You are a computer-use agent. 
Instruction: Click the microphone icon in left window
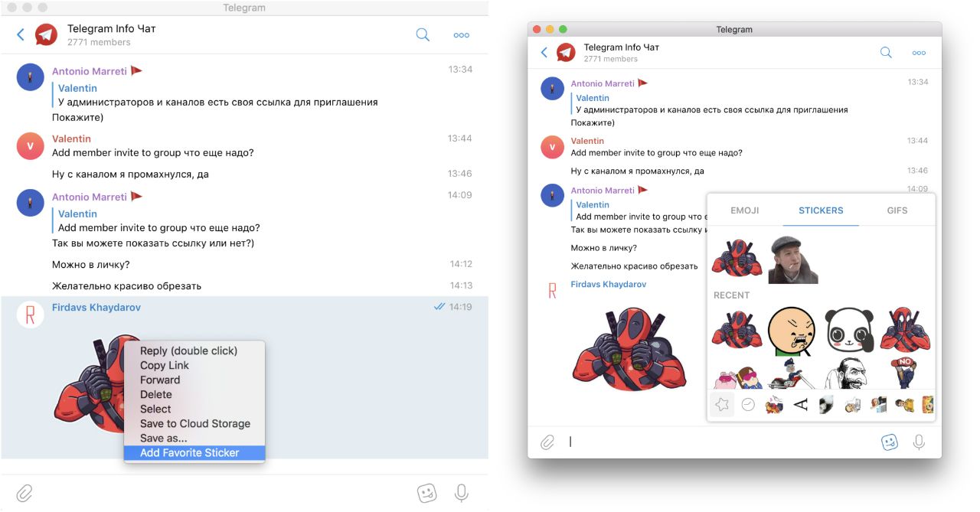click(x=461, y=492)
